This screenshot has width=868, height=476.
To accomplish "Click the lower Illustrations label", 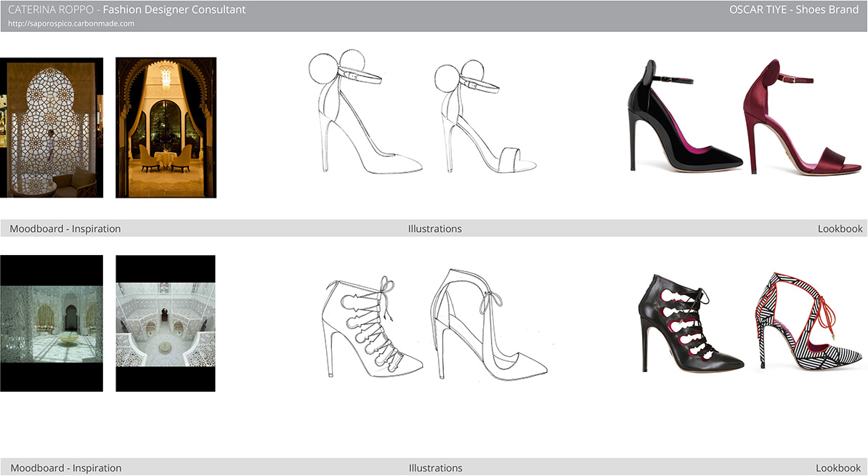I will (x=435, y=468).
